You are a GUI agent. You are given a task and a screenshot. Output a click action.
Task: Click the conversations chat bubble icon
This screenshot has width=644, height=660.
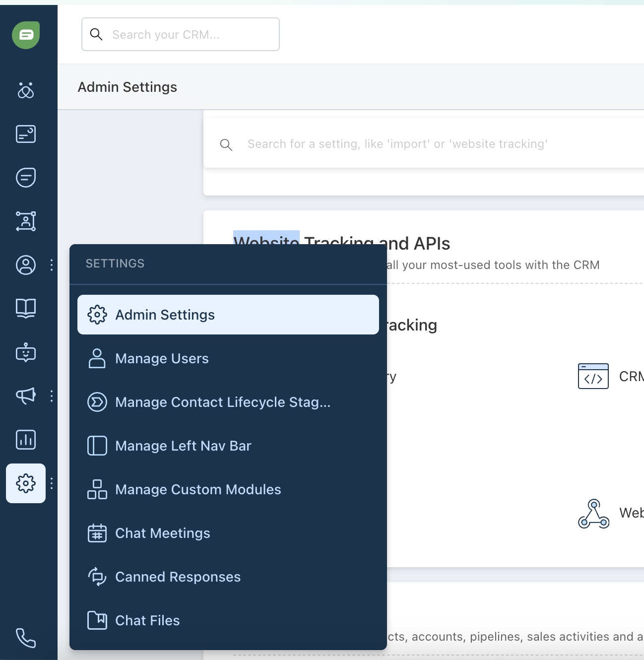(x=26, y=177)
